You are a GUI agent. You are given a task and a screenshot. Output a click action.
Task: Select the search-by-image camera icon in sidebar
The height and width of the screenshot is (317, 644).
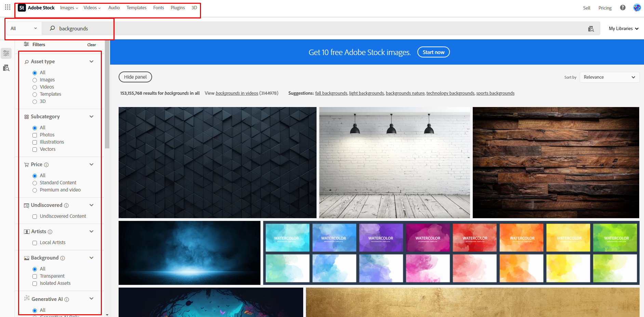6,68
